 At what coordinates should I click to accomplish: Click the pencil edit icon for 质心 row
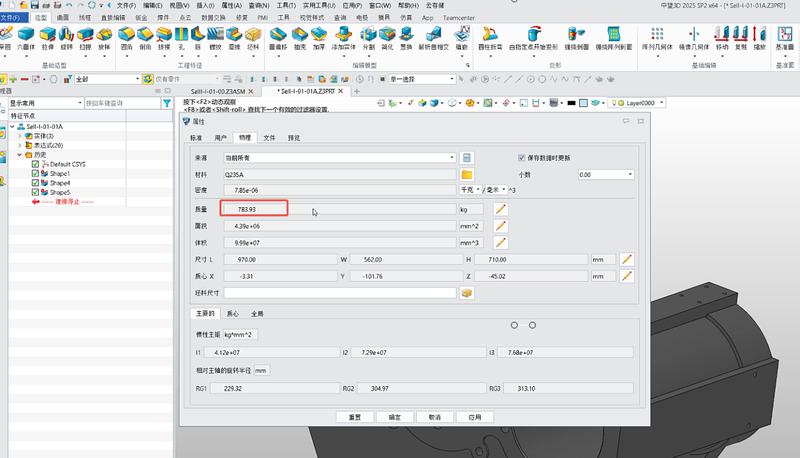point(627,276)
